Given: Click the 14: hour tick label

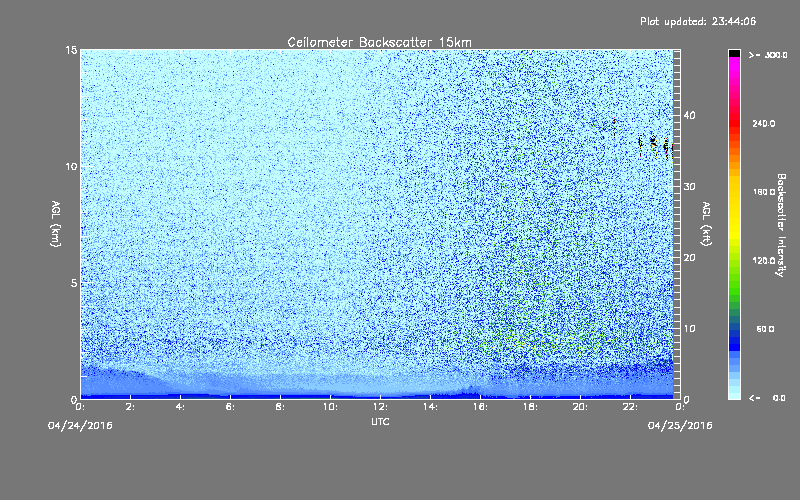Looking at the screenshot, I should [430, 407].
